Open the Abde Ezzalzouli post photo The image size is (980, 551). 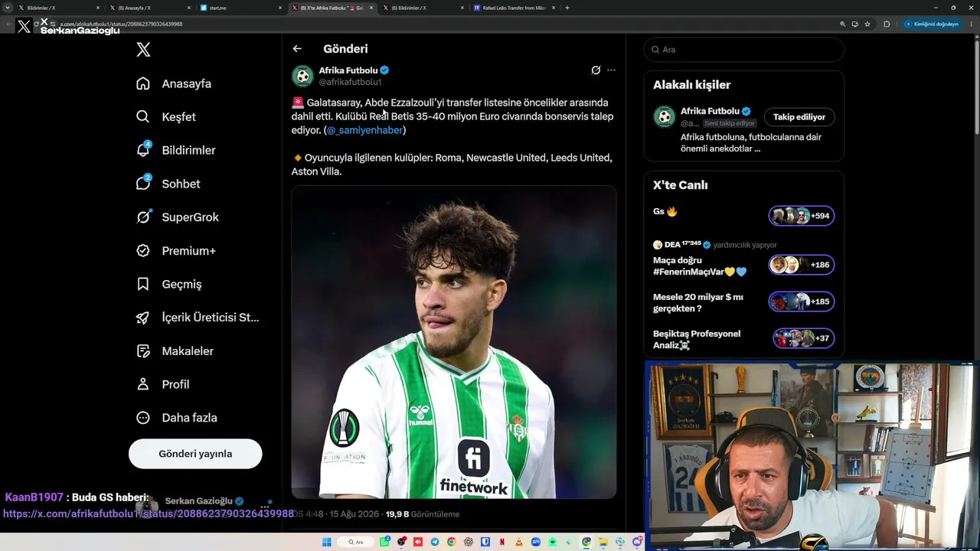point(454,342)
